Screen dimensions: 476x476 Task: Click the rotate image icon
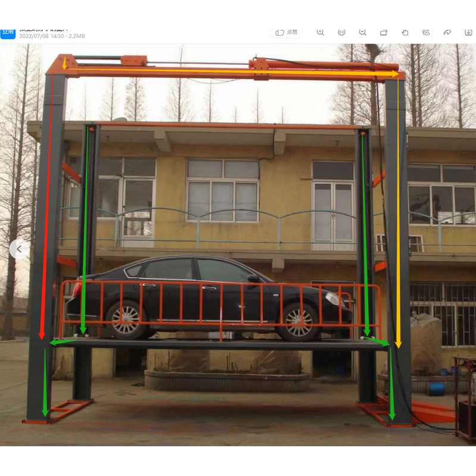[384, 33]
